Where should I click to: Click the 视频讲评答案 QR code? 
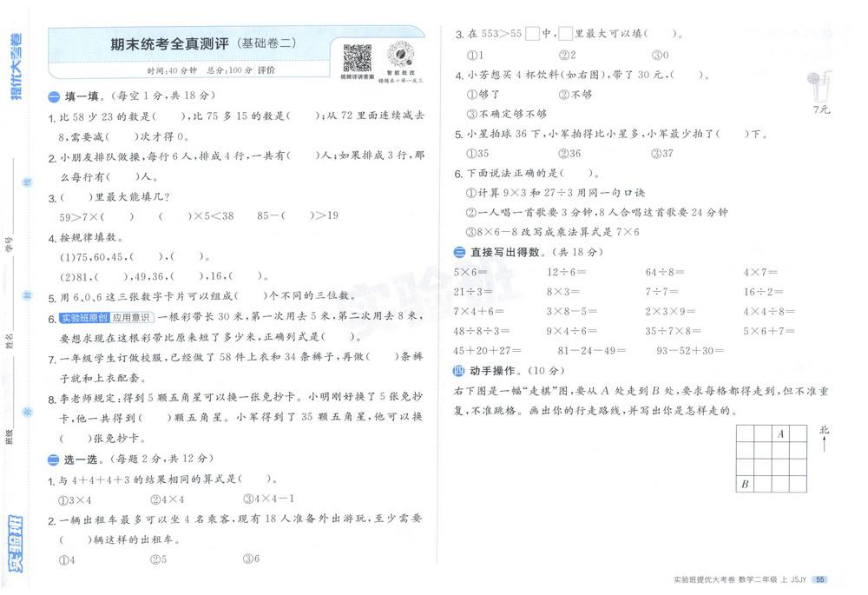click(x=357, y=56)
